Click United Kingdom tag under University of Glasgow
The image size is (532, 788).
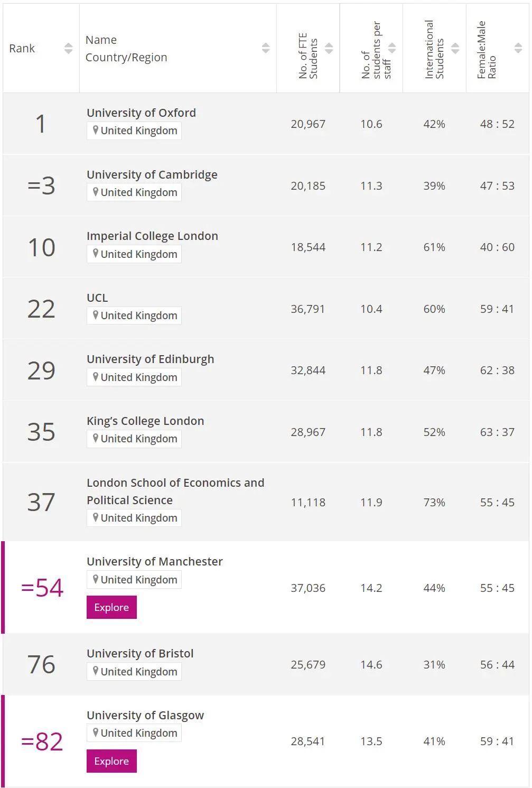pos(134,733)
